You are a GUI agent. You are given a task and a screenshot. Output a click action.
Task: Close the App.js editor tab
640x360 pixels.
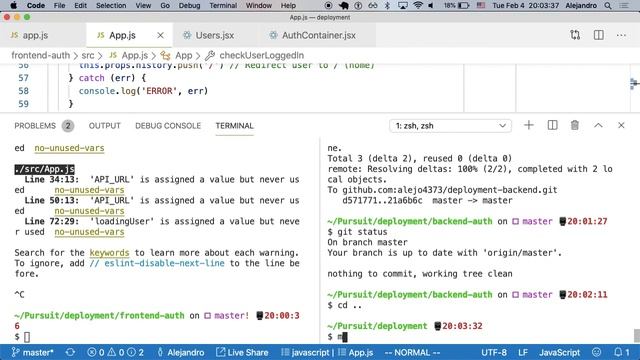point(160,35)
